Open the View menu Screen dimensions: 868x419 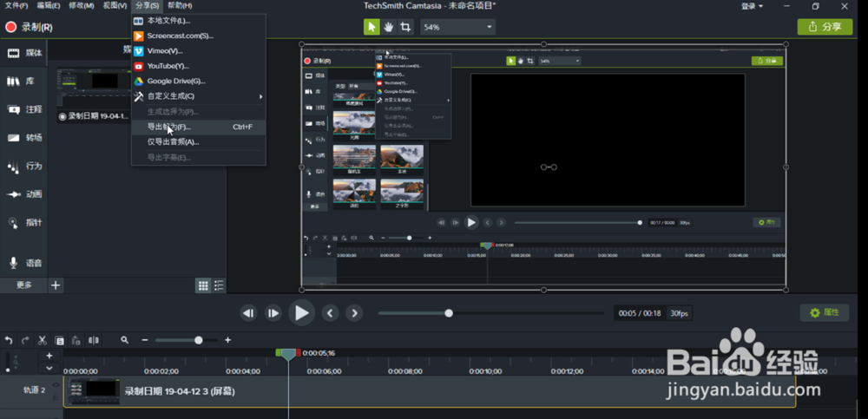click(x=115, y=5)
